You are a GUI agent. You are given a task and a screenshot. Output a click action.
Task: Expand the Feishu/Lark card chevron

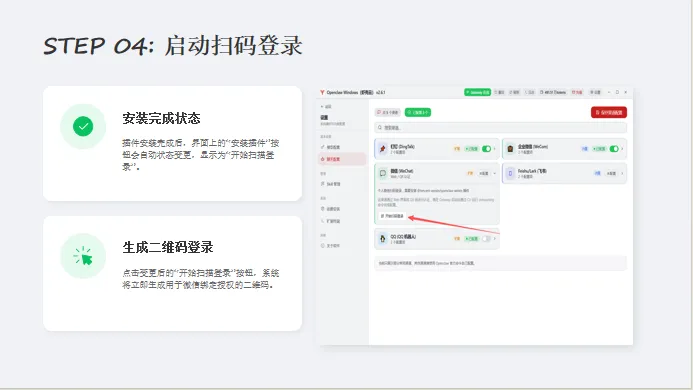coord(622,173)
